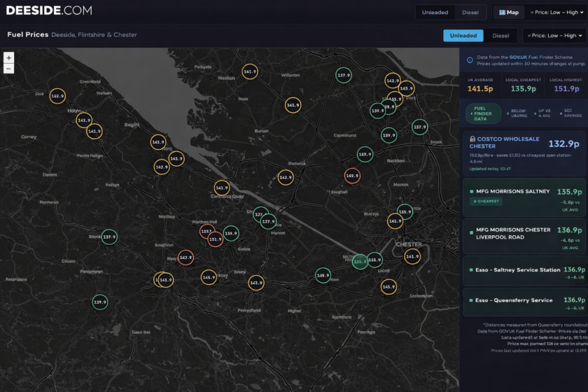Select the blue Unleaded fuel toggle

pyautogui.click(x=463, y=36)
